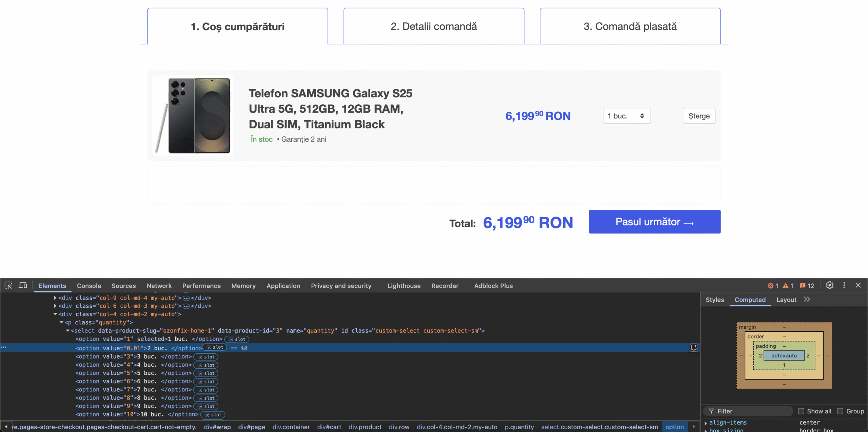The width and height of the screenshot is (868, 432).
Task: Open the DevTools three-dot menu
Action: tap(844, 286)
